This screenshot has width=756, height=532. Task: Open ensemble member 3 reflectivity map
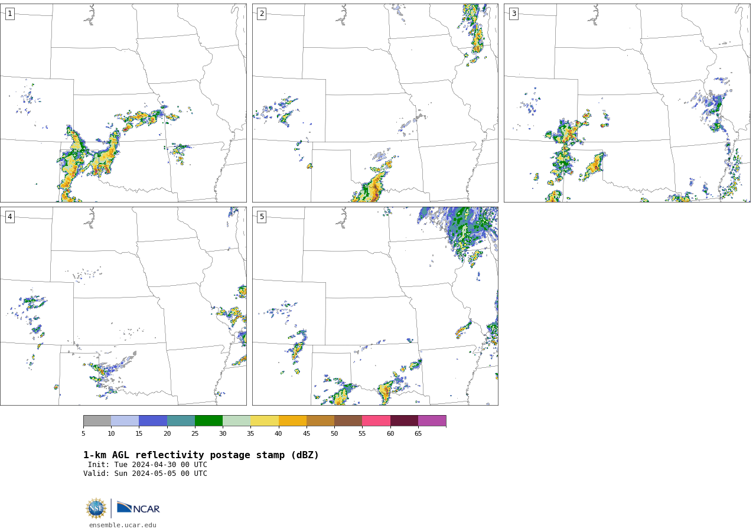[627, 103]
